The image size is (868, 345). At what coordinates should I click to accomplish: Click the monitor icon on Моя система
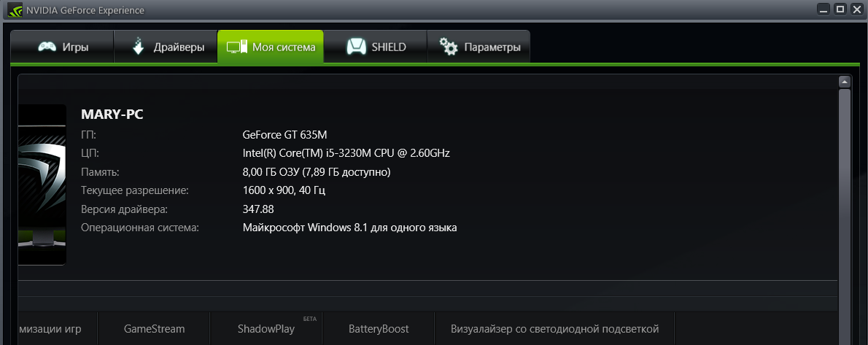point(236,47)
